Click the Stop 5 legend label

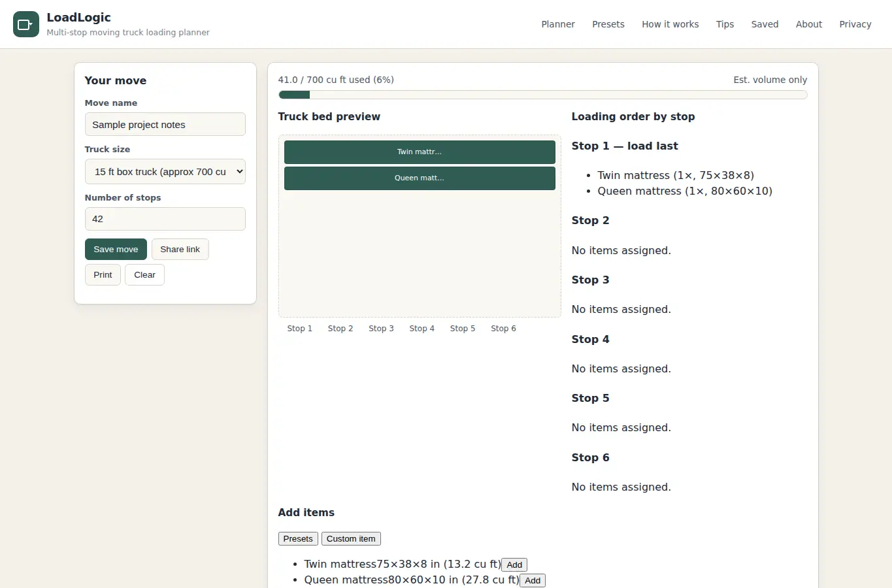[x=463, y=329]
